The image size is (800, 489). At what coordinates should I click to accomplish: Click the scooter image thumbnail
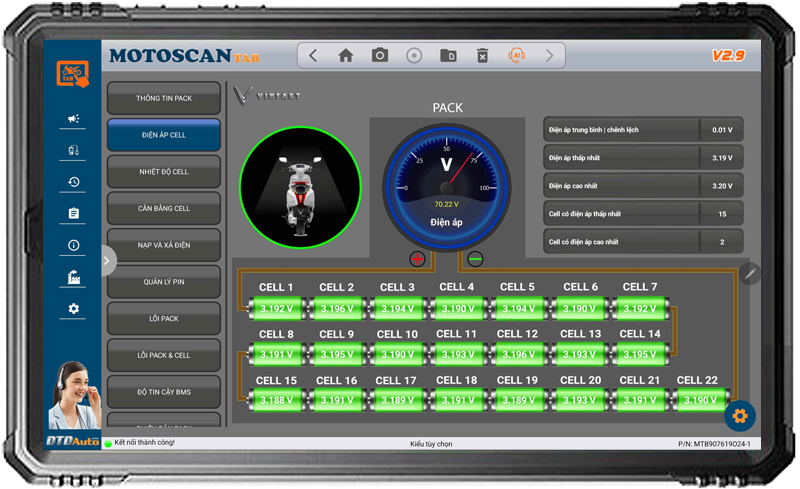tap(301, 187)
